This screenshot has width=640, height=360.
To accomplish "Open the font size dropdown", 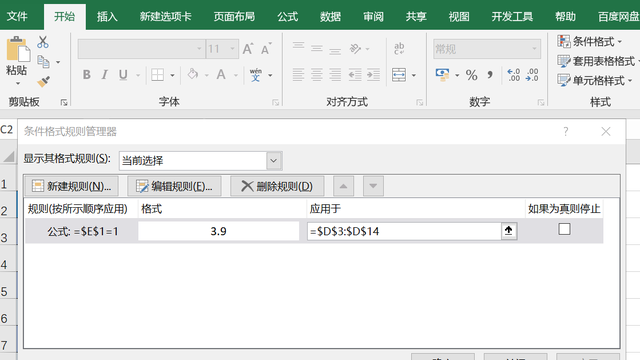I will coord(232,49).
